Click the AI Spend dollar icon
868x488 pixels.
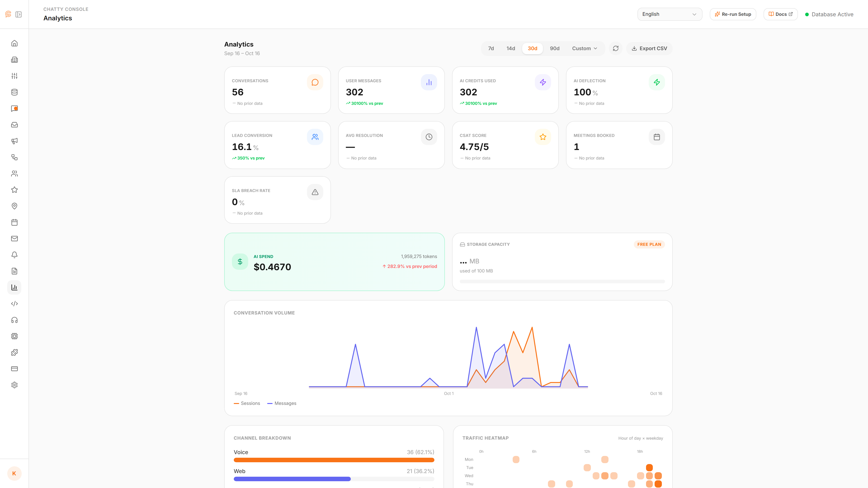click(240, 262)
